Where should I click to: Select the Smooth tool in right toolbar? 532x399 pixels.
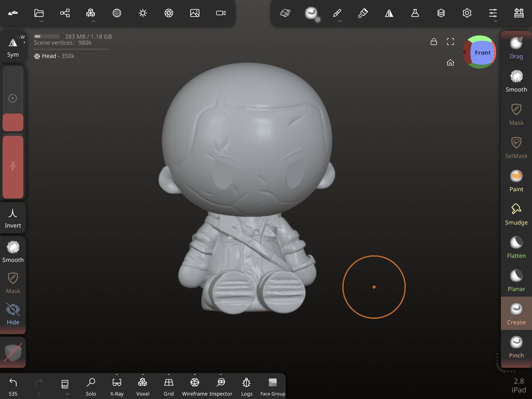[516, 81]
